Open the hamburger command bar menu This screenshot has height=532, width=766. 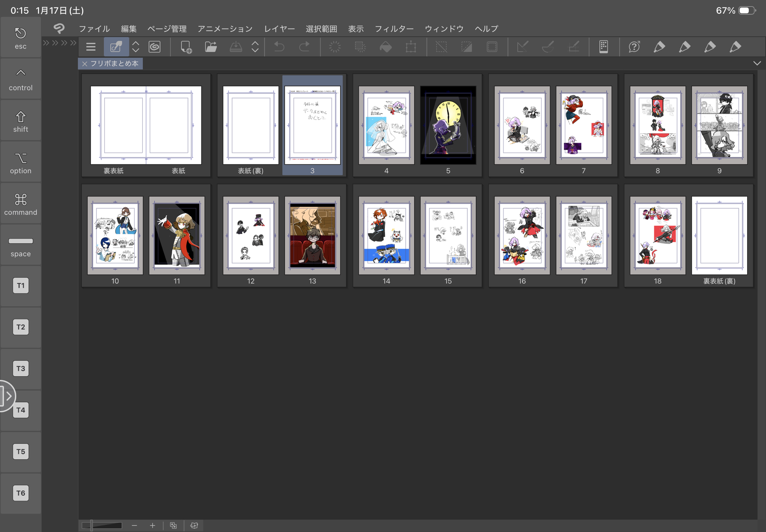coord(91,47)
